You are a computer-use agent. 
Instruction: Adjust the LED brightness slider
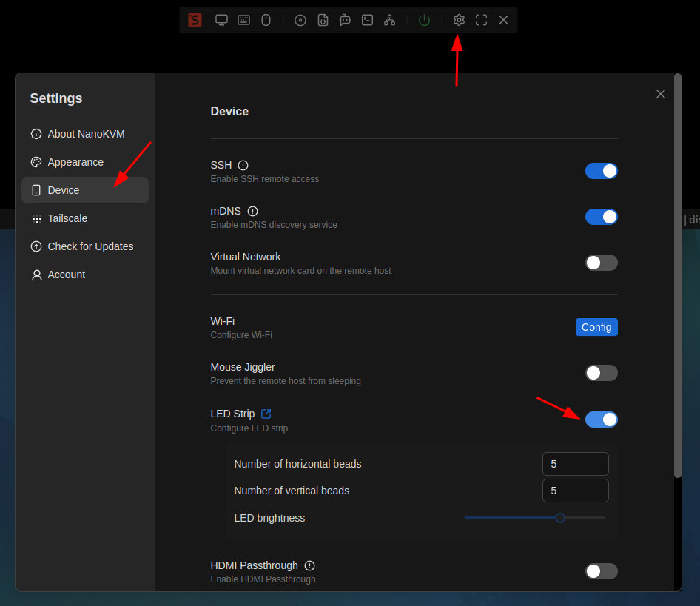point(559,518)
